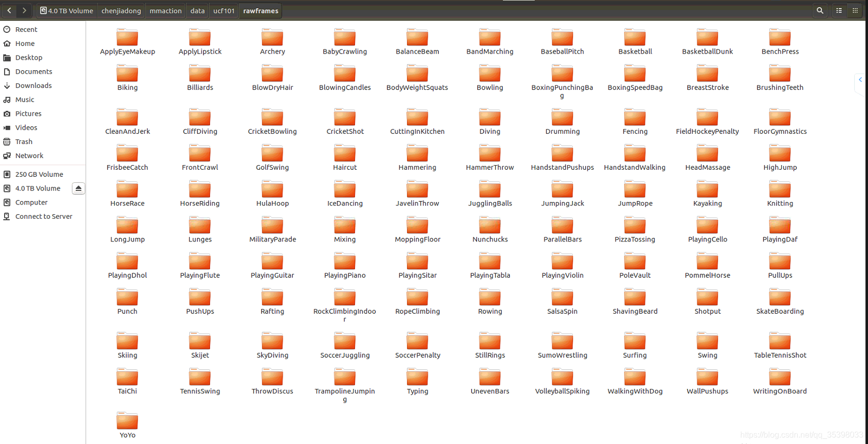Viewport: 868px width, 444px height.
Task: Open the BenchPress folder
Action: coord(780,42)
